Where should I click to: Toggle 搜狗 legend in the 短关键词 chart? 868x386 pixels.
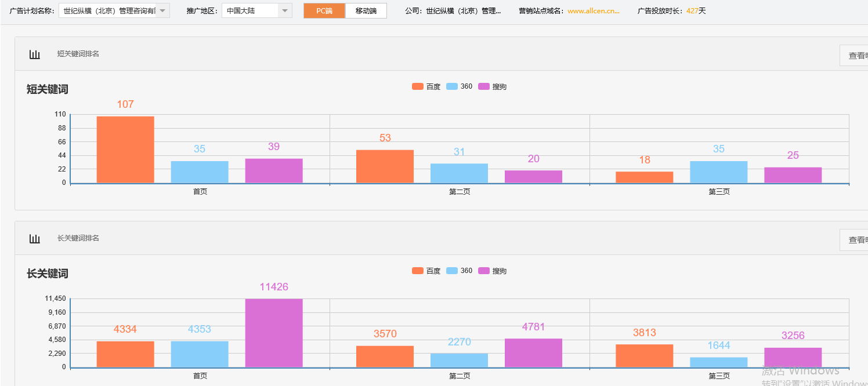point(492,87)
